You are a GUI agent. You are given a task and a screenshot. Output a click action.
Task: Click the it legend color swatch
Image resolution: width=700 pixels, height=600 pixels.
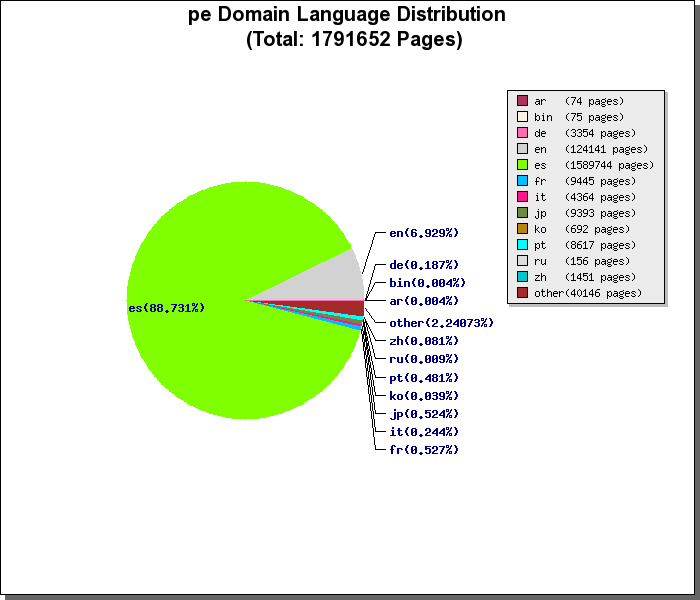(x=522, y=196)
